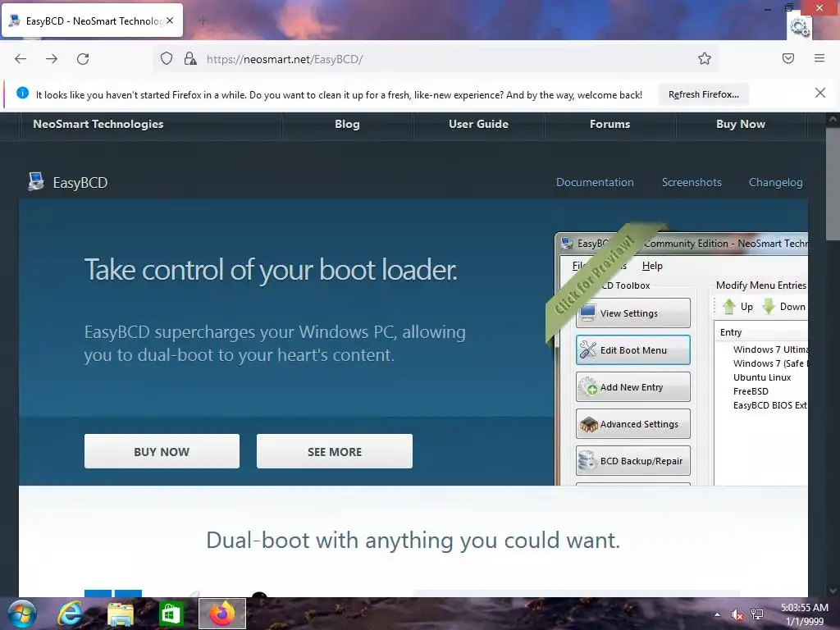The width and height of the screenshot is (840, 630).
Task: Go to the Blog menu item
Action: pyautogui.click(x=347, y=125)
